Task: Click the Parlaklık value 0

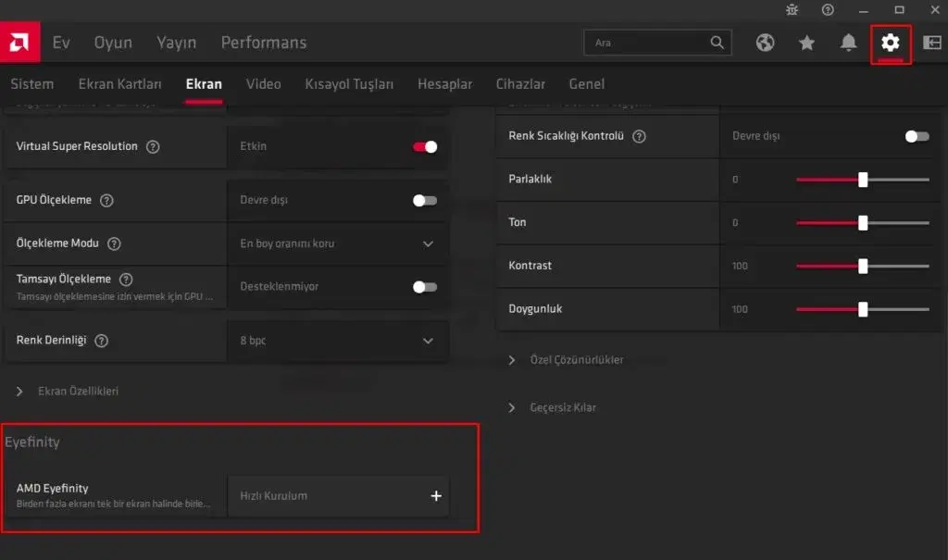Action: [x=735, y=180]
